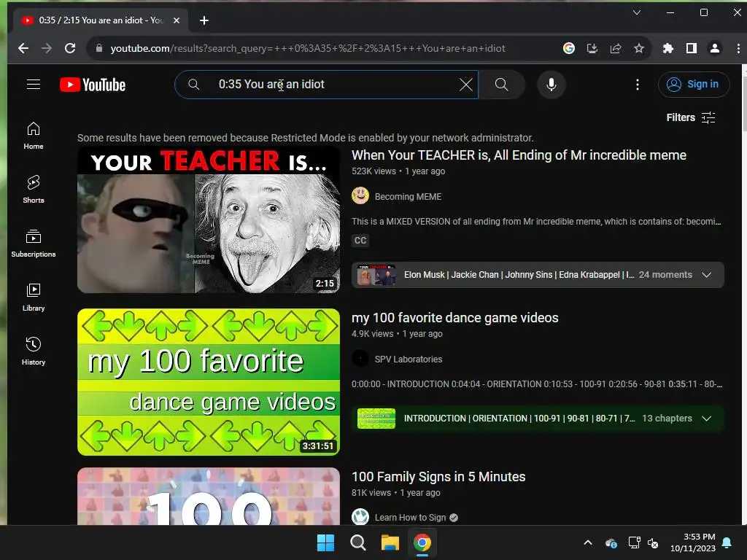The width and height of the screenshot is (747, 560).
Task: Click the network tray icon
Action: click(634, 542)
